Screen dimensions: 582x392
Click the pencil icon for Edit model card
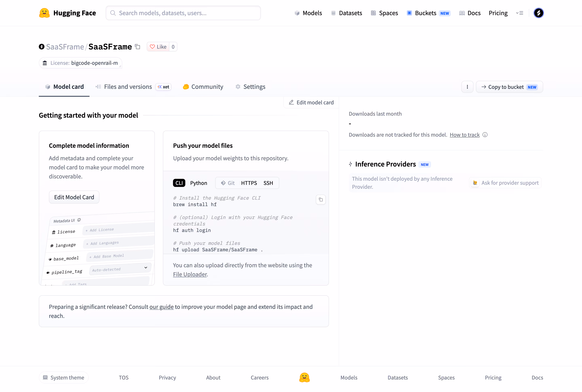(291, 102)
